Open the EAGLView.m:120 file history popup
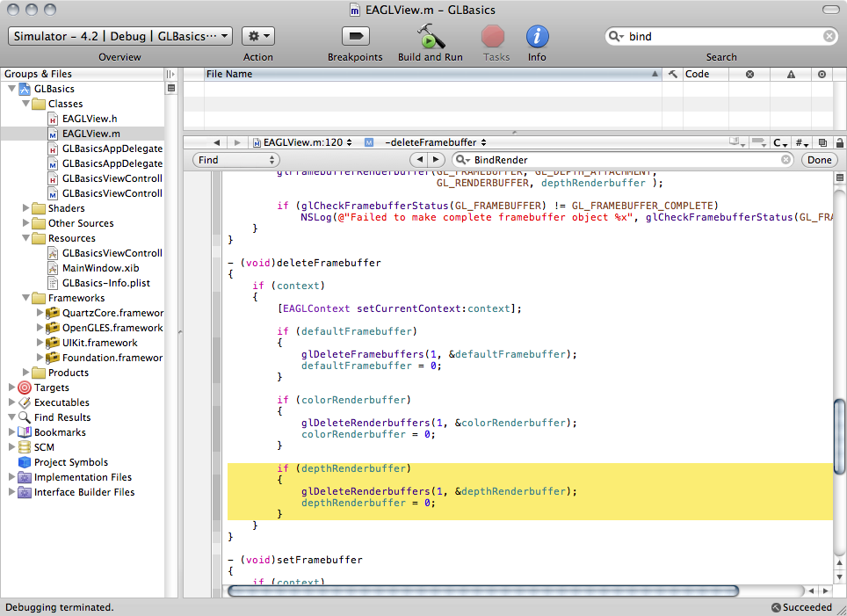The height and width of the screenshot is (616, 847). pos(303,142)
